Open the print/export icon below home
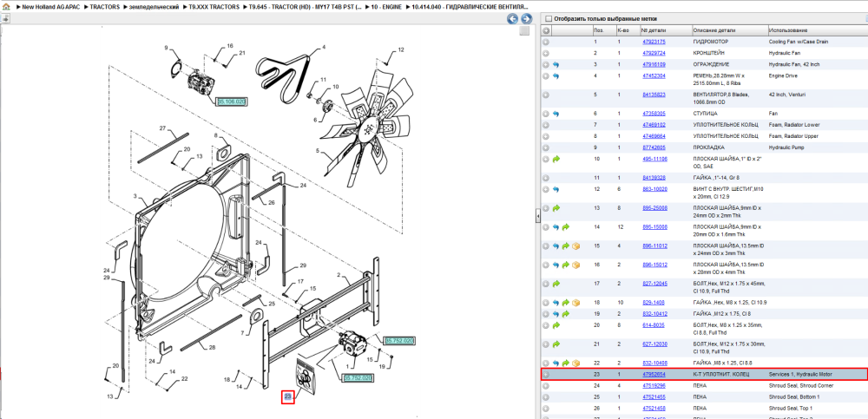The image size is (868, 419). [5, 18]
